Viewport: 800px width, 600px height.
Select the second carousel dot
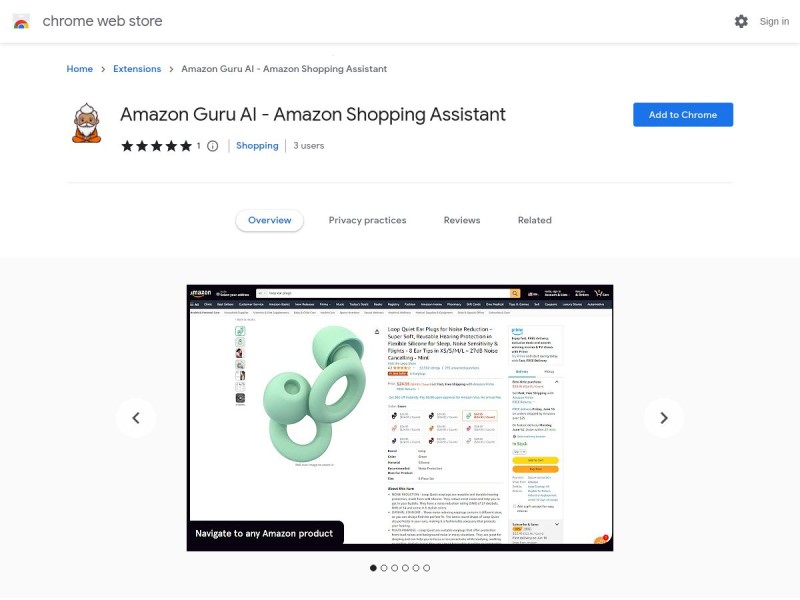pos(384,568)
